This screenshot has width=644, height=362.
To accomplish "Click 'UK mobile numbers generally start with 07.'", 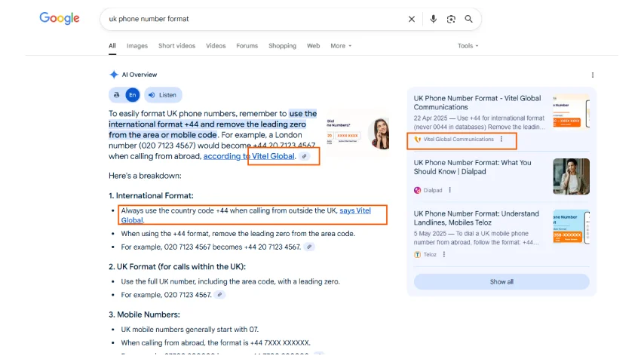I will 190,330.
